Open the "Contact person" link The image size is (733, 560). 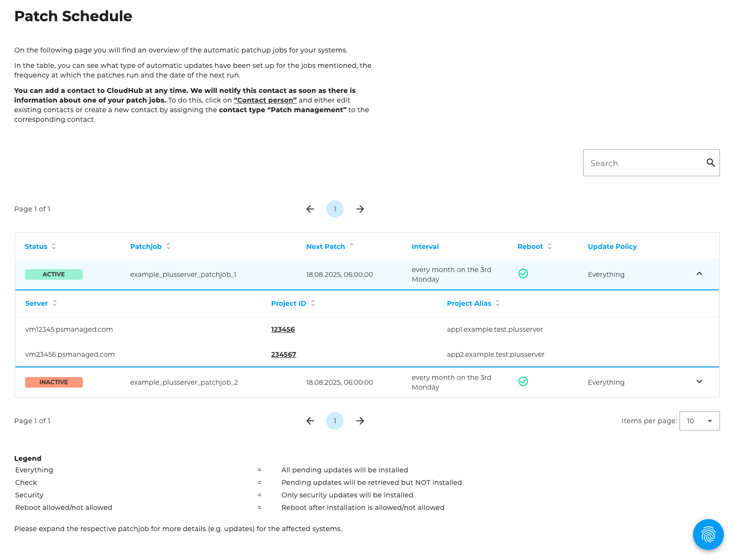(265, 100)
